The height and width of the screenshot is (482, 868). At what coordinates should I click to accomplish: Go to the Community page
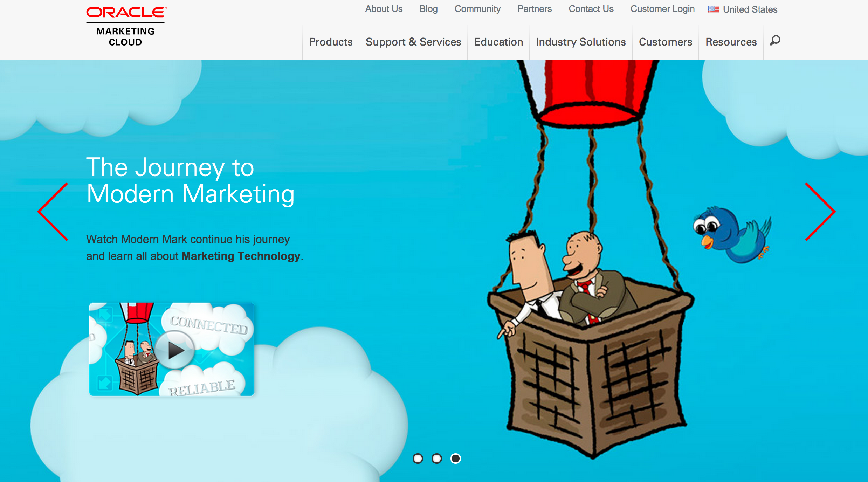[477, 9]
